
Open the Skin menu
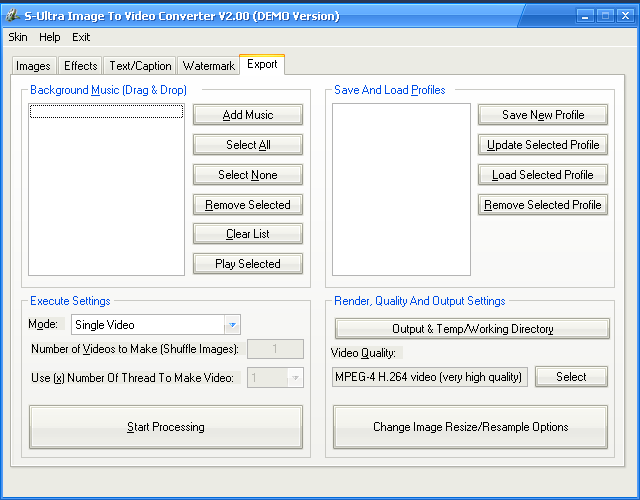pos(18,37)
